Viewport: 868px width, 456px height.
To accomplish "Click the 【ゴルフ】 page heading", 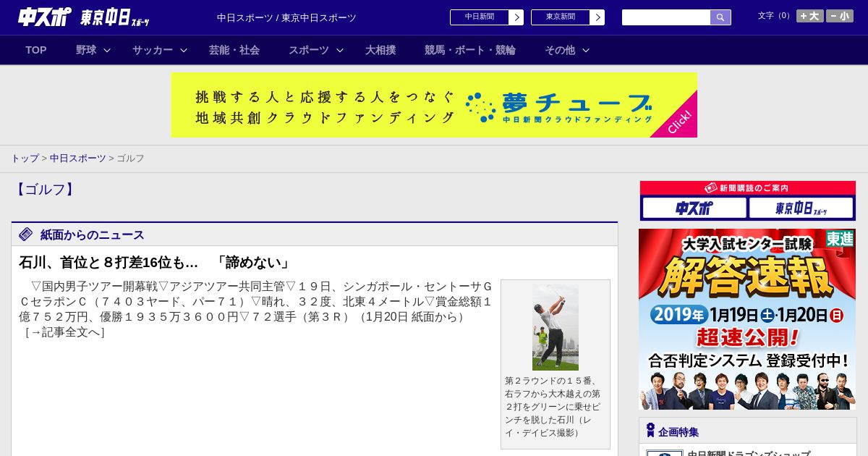I will coord(45,190).
